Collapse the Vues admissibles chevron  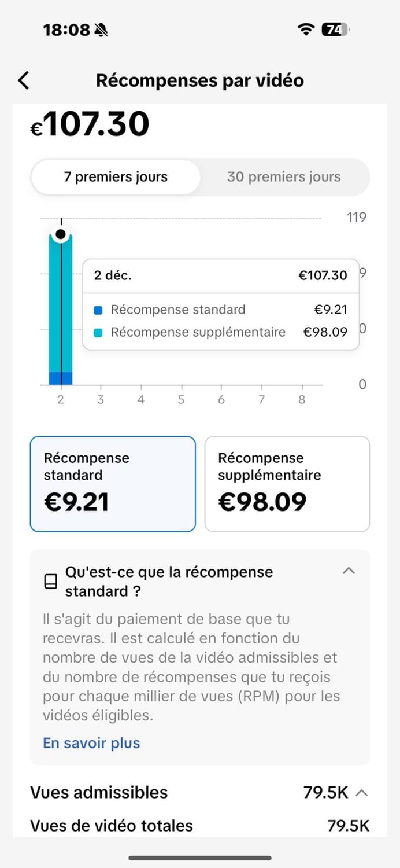coord(362,793)
